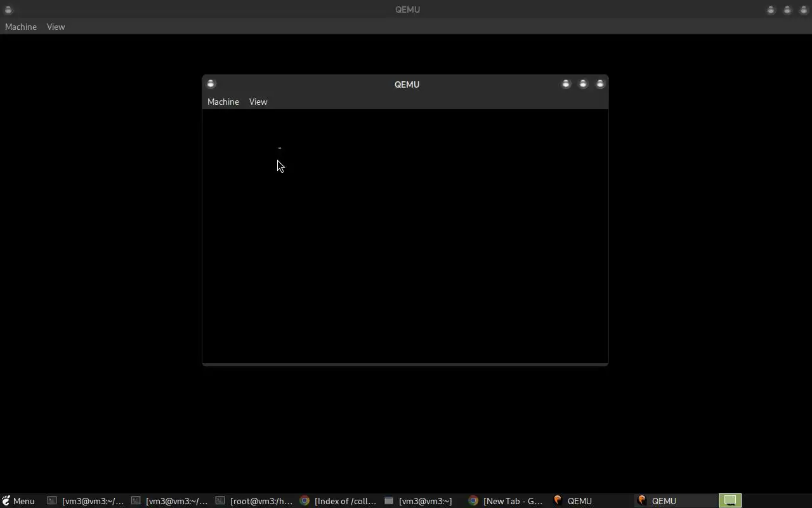The width and height of the screenshot is (812, 508).
Task: Click outer QEMU window menu button at title-left
Action: coord(8,10)
